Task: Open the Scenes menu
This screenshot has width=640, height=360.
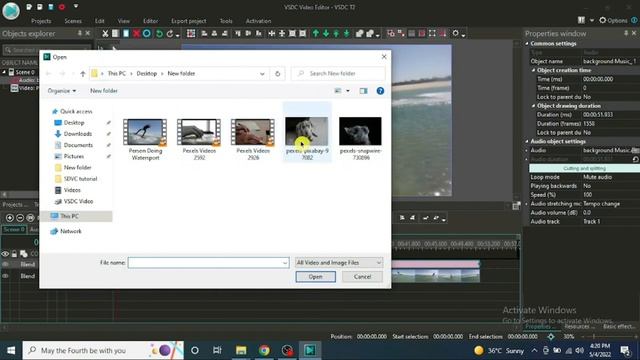Action: pyautogui.click(x=73, y=21)
